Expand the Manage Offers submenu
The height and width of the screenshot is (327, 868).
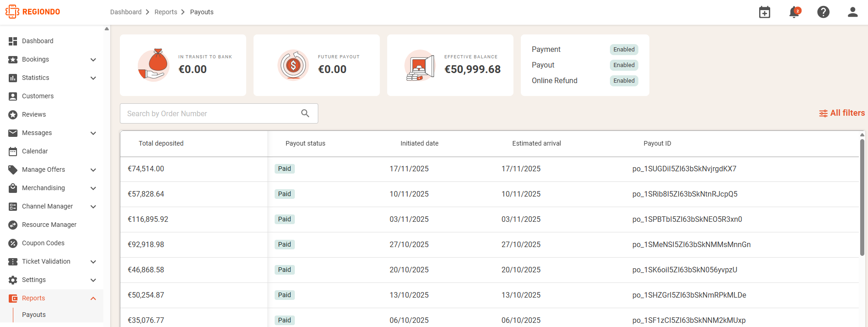click(x=93, y=170)
